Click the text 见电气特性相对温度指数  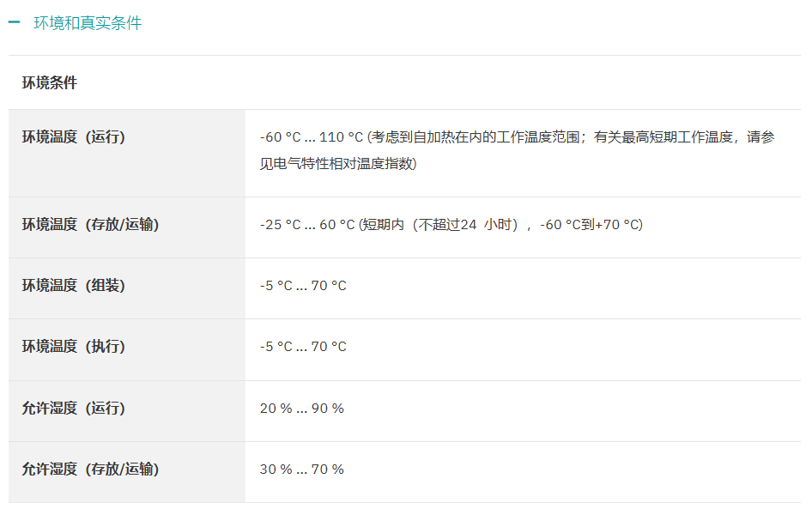coord(336,164)
